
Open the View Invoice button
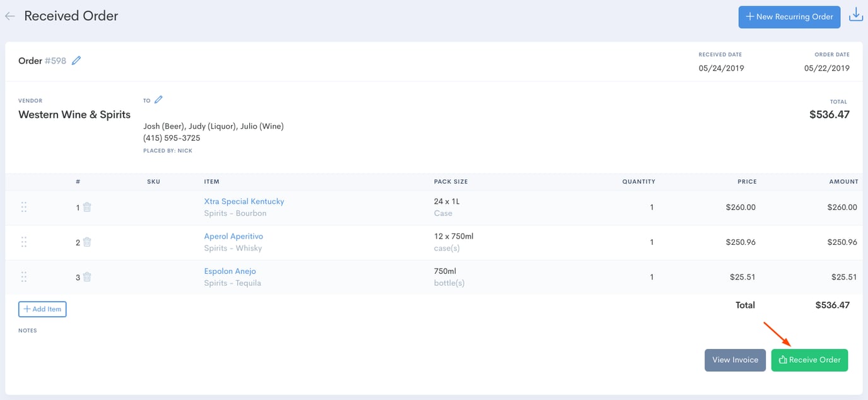735,360
